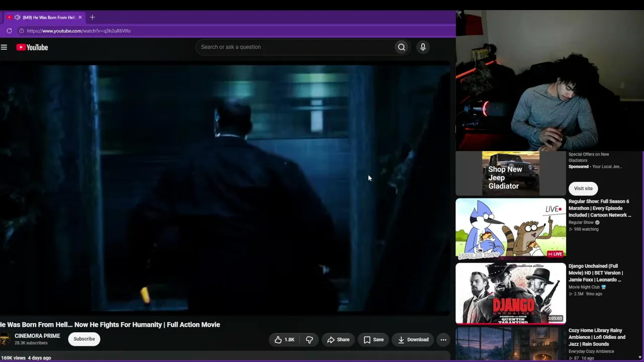
Task: Click the address bar URL
Action: [78, 31]
